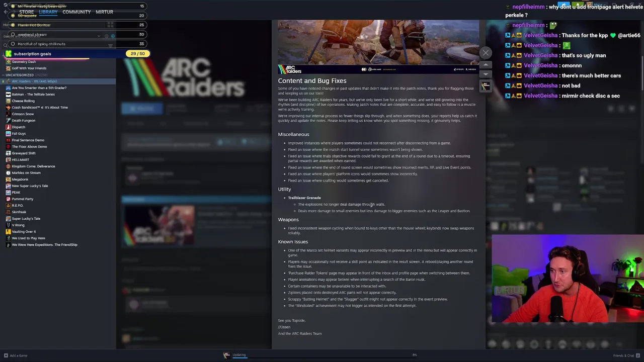Image resolution: width=644 pixels, height=362 pixels.
Task: Close the patch notes overlay
Action: (486, 52)
